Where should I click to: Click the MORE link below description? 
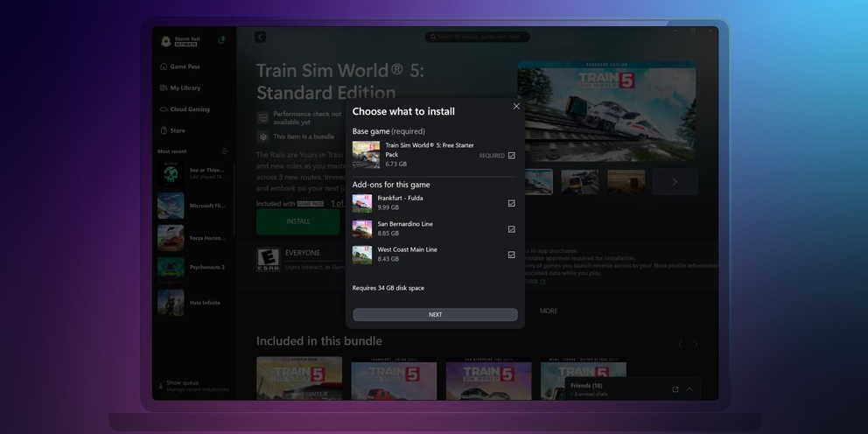pos(549,311)
